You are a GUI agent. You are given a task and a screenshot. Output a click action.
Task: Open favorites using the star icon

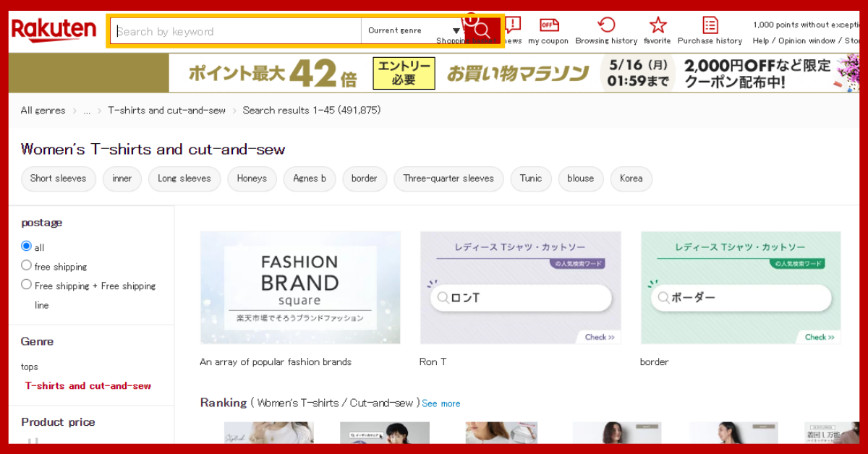pos(657,24)
